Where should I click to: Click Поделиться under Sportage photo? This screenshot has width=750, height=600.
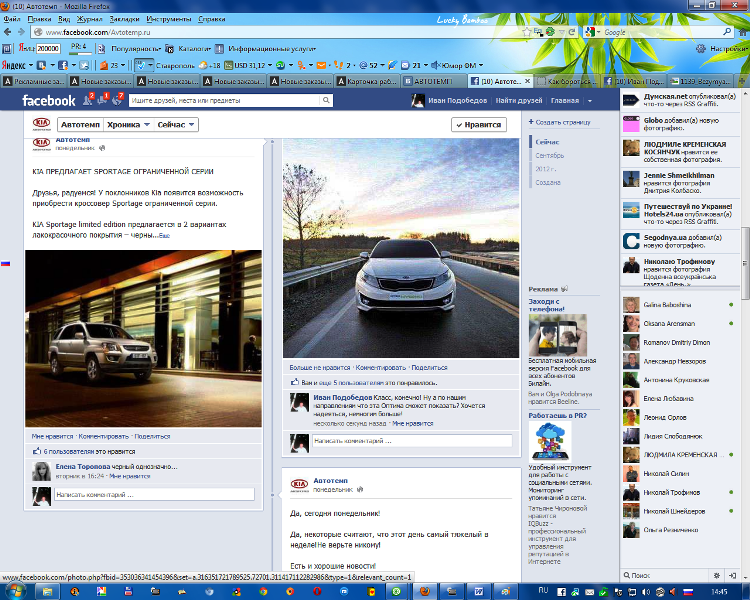152,436
